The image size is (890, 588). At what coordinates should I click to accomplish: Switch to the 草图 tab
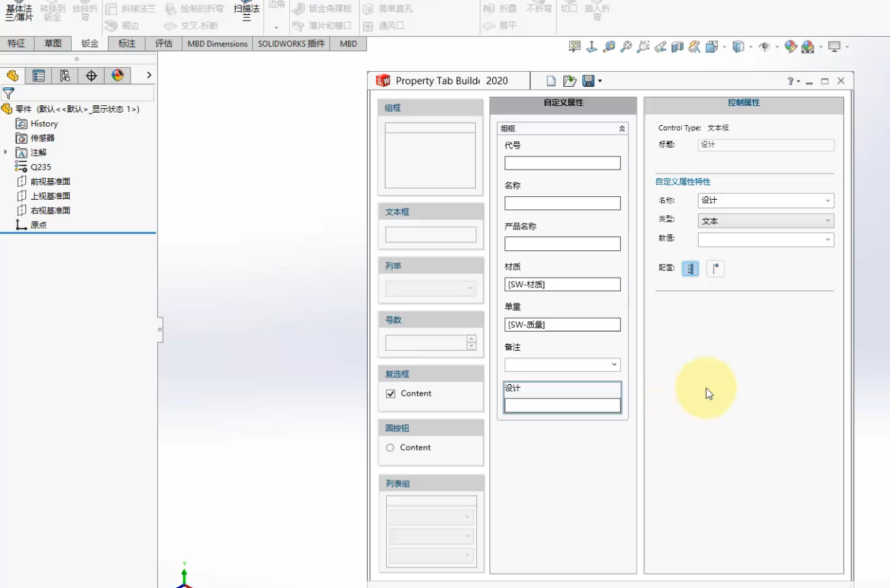coord(53,44)
